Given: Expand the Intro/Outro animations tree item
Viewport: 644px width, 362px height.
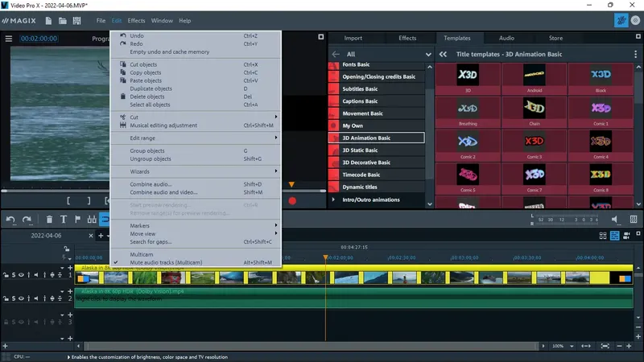Looking at the screenshot, I should (x=333, y=200).
